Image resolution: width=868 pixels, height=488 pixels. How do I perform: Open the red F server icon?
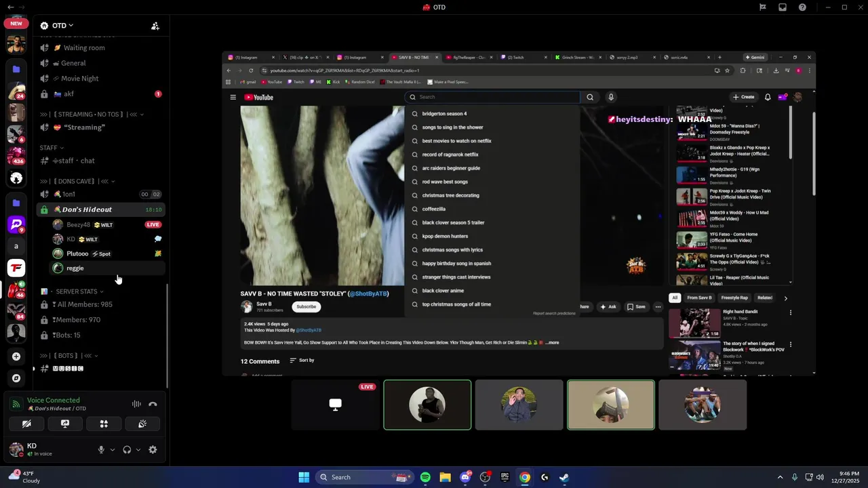tap(16, 268)
